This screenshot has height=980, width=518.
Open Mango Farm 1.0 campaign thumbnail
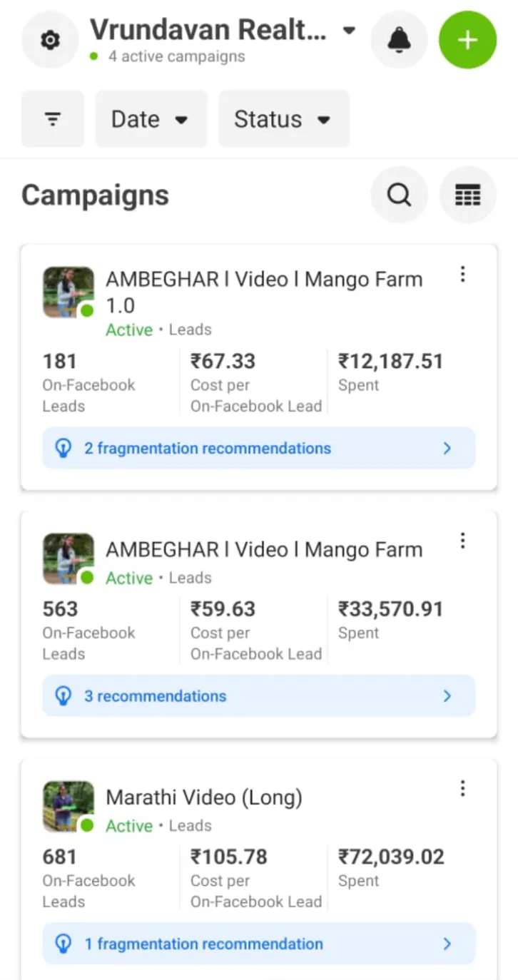(68, 292)
